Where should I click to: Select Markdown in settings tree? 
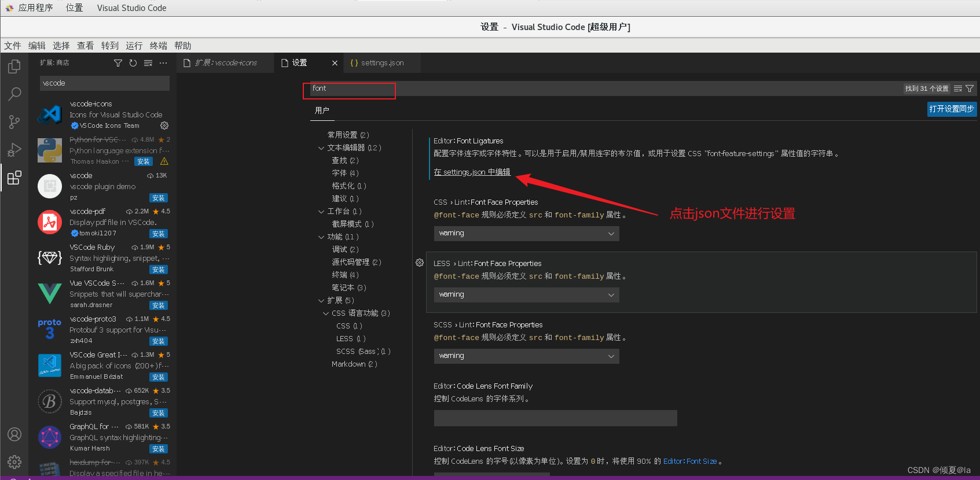coord(354,364)
